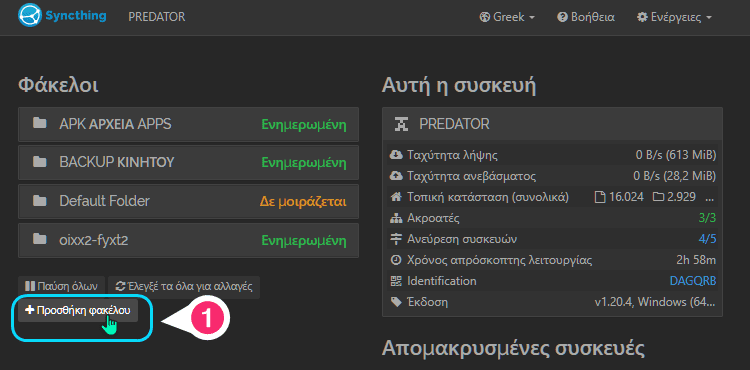Screen dimensions: 750x370
Task: Click the QR code icon next to Identification
Action: (x=396, y=281)
